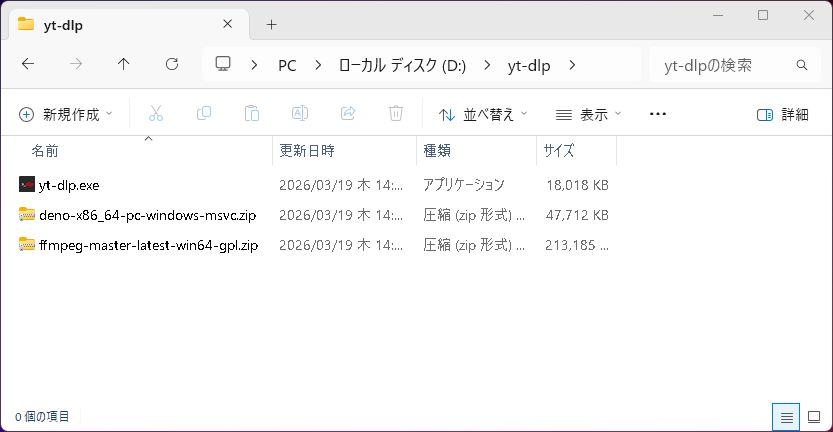Click PC in the address breadcrumb
833x432 pixels.
tap(287, 65)
